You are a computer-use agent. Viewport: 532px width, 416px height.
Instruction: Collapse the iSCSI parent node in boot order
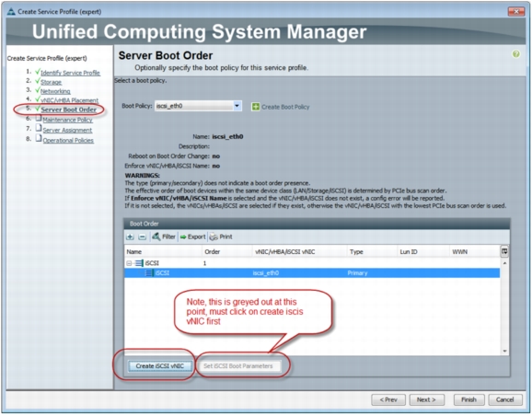pos(129,263)
